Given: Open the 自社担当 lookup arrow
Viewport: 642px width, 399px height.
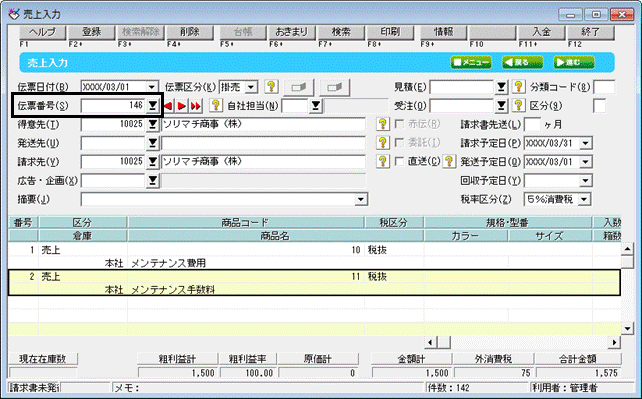Looking at the screenshot, I should (316, 106).
